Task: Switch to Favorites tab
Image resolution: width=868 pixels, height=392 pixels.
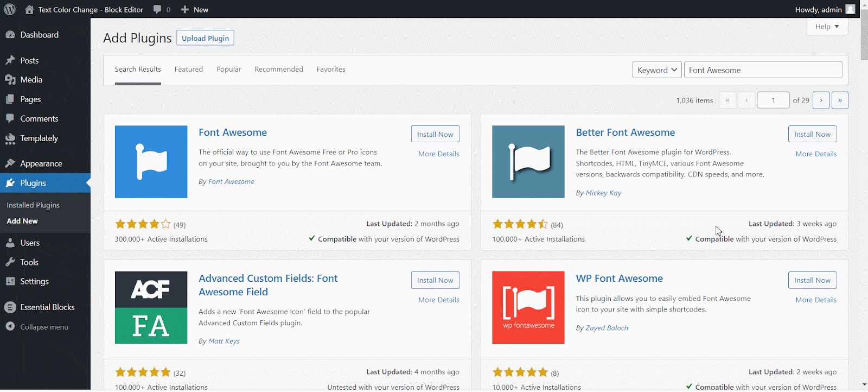Action: (x=331, y=69)
